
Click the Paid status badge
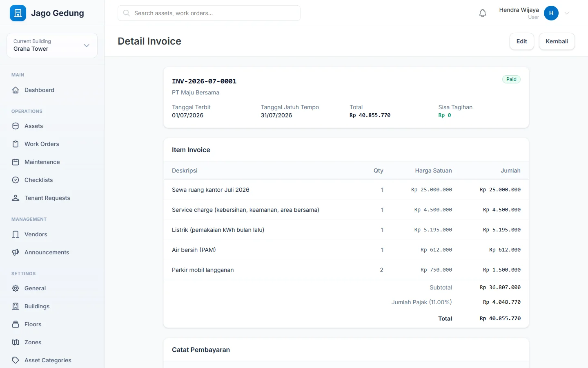[x=511, y=79]
